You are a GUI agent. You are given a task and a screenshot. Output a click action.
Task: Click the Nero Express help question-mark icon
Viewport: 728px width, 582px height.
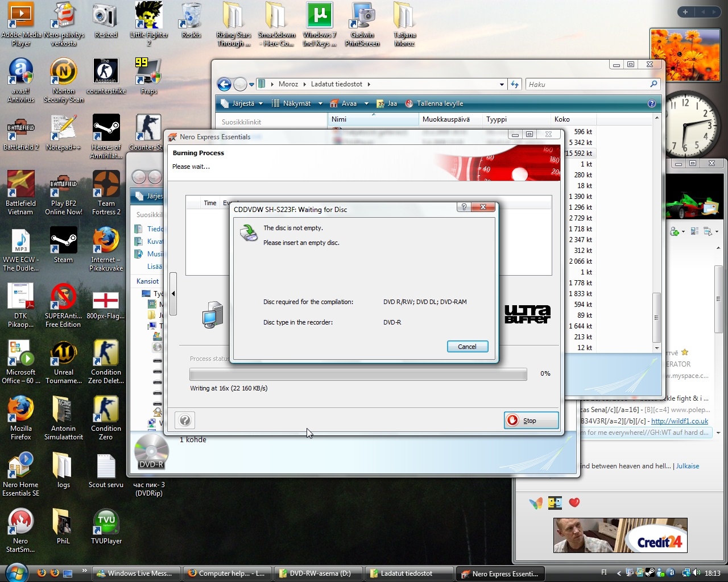click(185, 420)
